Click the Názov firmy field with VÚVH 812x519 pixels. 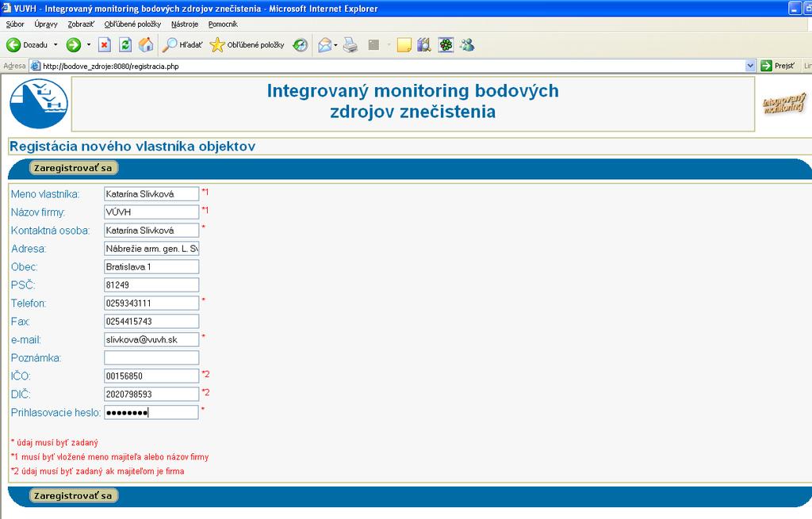[x=151, y=212]
